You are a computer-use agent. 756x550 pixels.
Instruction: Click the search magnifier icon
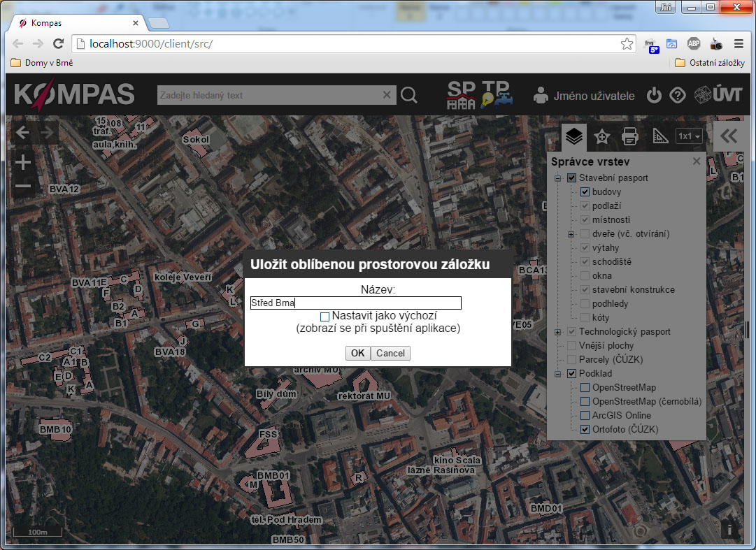409,96
